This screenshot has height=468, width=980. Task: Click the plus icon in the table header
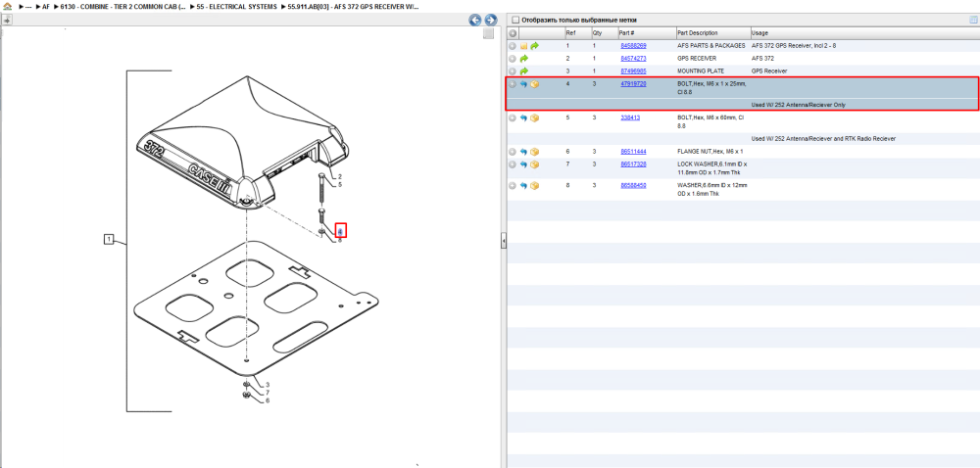coord(513,33)
